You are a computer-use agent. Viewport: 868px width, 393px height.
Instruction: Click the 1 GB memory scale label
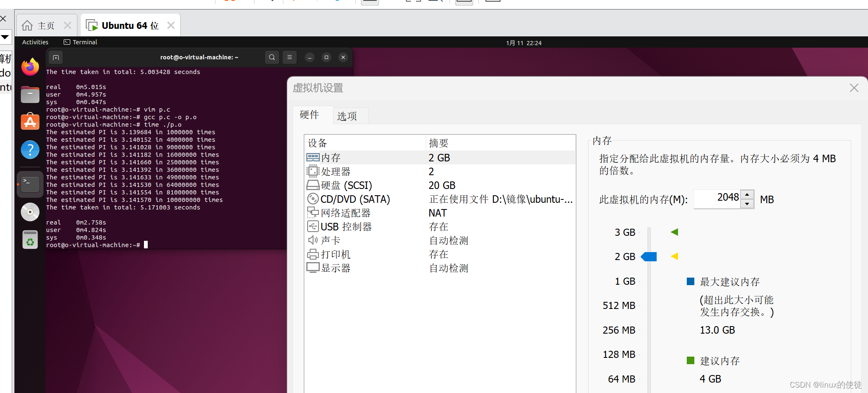coord(625,281)
